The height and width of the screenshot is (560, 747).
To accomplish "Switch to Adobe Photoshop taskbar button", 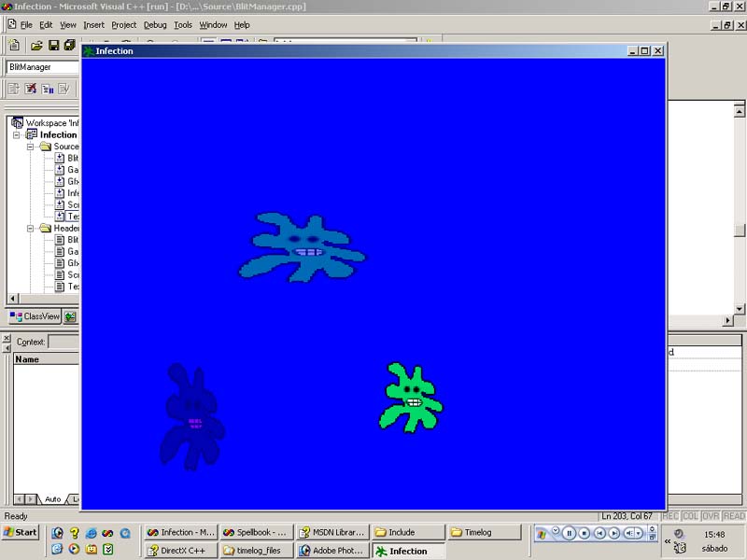I will [333, 551].
